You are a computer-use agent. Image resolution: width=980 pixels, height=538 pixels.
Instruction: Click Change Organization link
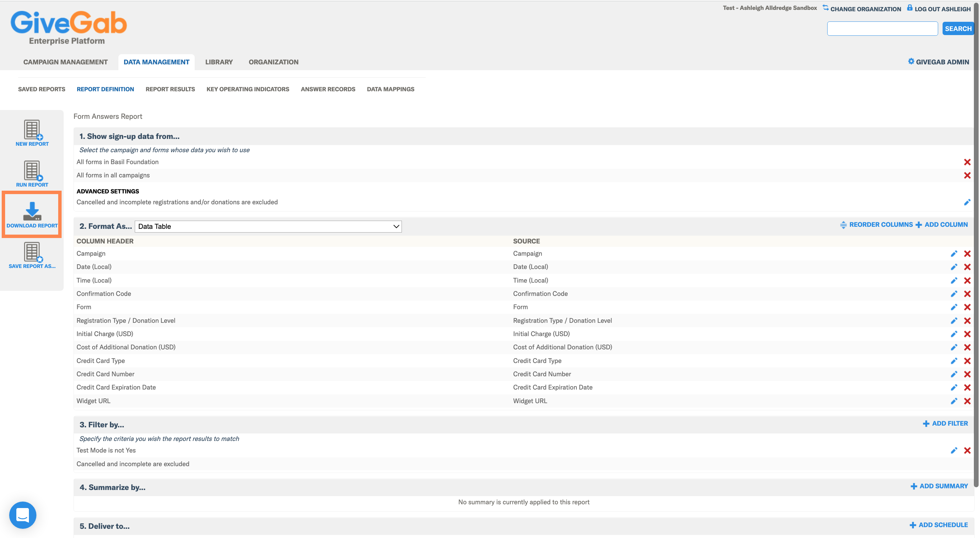[862, 9]
